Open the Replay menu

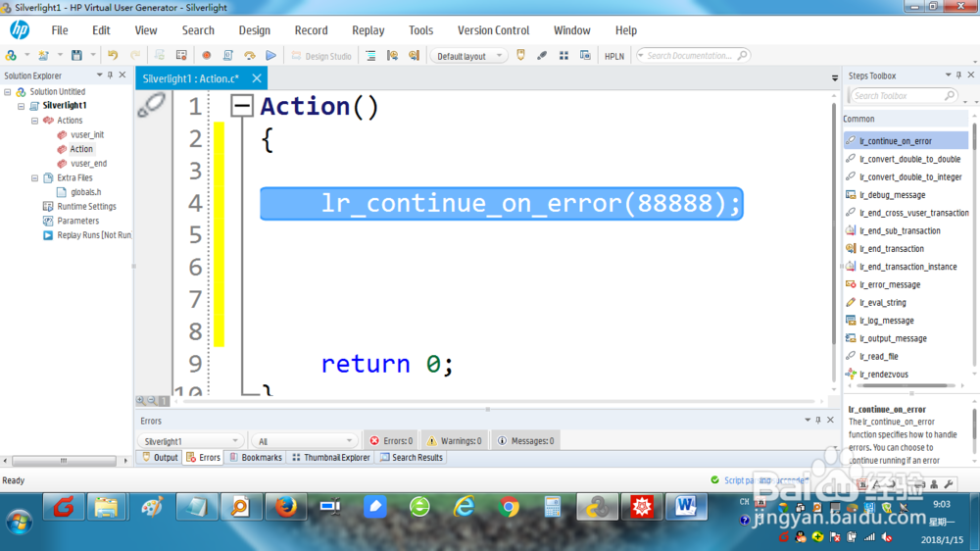tap(367, 30)
